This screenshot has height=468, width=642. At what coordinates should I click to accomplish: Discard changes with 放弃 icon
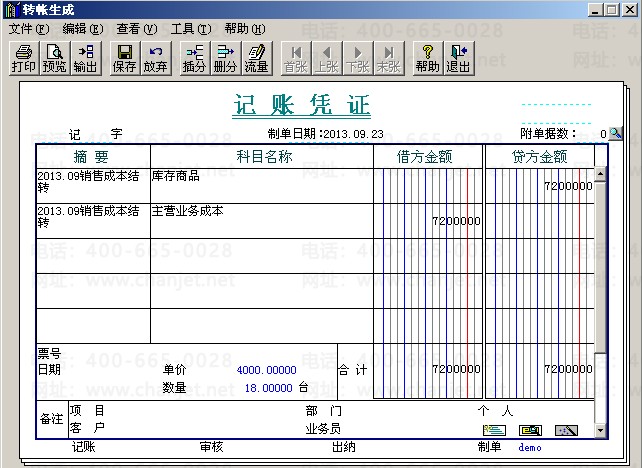(156, 59)
